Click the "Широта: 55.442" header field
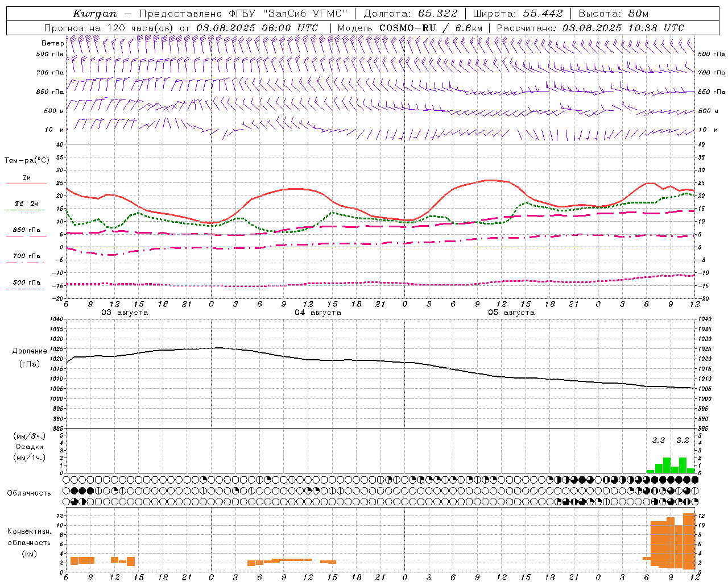 [x=518, y=14]
